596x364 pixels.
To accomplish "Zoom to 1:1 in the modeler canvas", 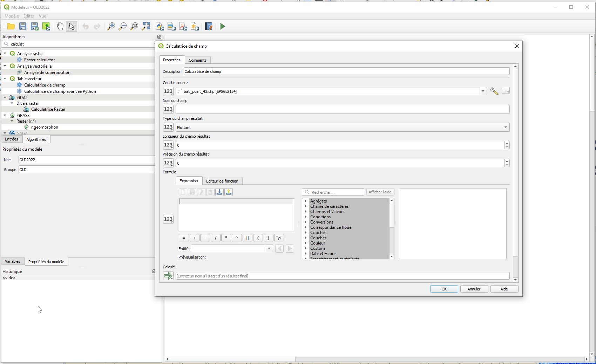I will point(134,26).
